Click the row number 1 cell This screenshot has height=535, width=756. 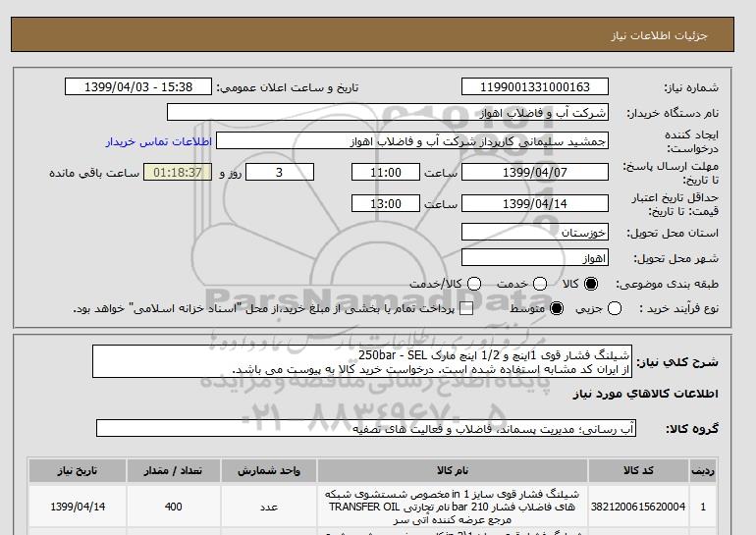point(703,508)
